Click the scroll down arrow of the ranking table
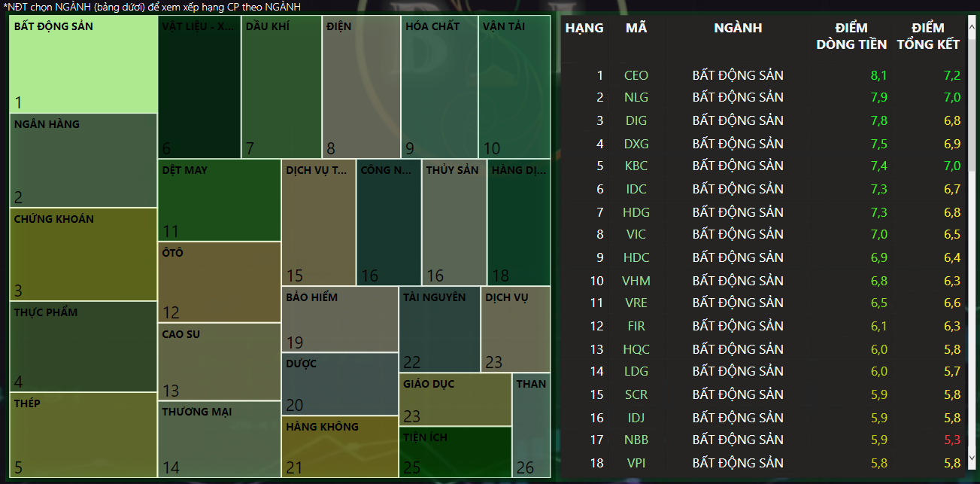The height and width of the screenshot is (484, 980). click(x=972, y=457)
